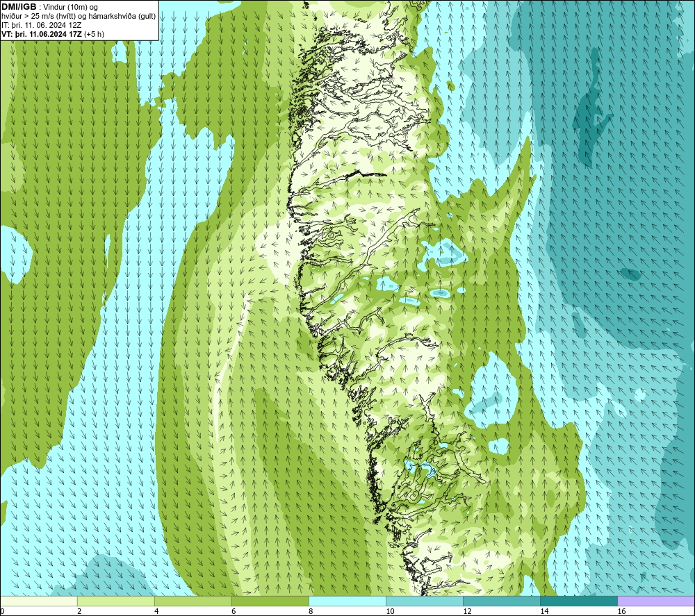Click the pale cream 0–2 m/s legend swatch

pyautogui.click(x=39, y=601)
